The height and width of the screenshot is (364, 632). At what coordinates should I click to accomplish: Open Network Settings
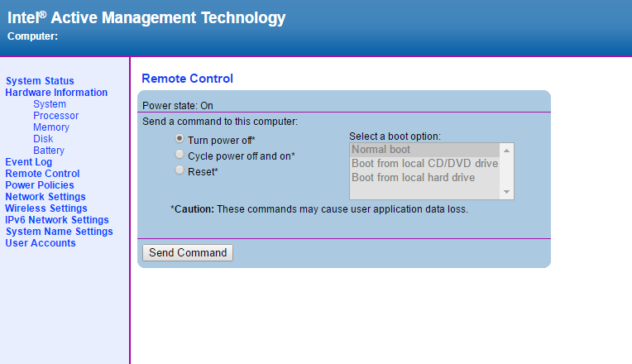(x=45, y=197)
